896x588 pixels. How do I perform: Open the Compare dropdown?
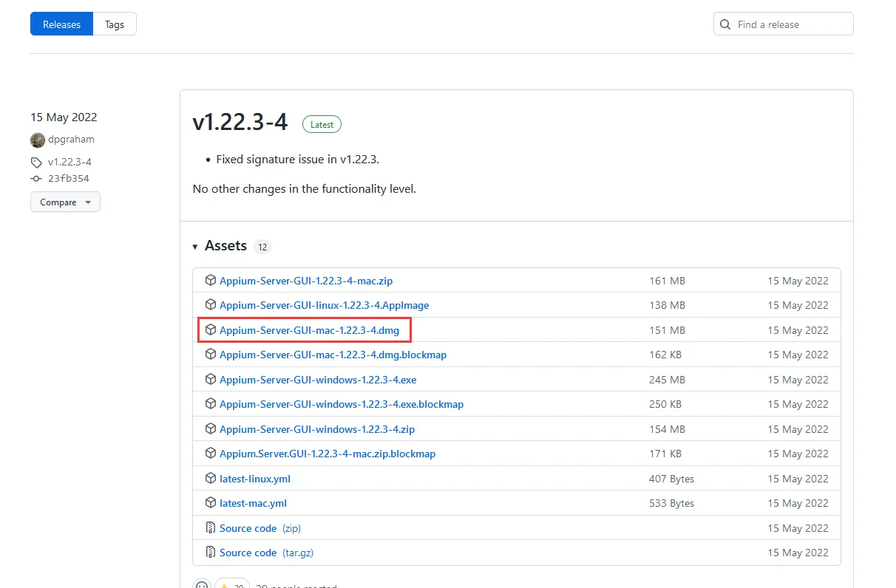coord(65,201)
